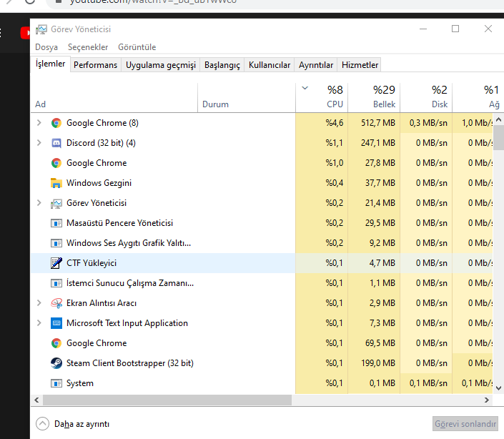Click the İstemci Sunucu Çalışma Zamanı icon

click(56, 283)
